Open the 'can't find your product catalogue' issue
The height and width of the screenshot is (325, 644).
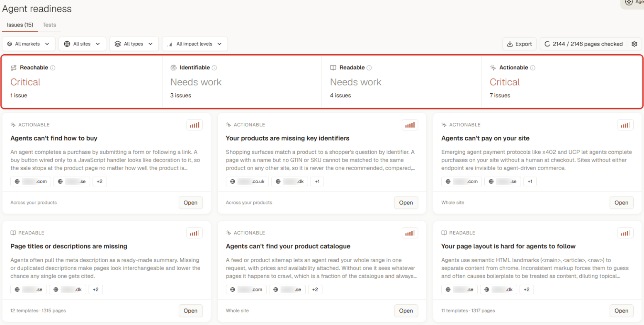(x=406, y=310)
